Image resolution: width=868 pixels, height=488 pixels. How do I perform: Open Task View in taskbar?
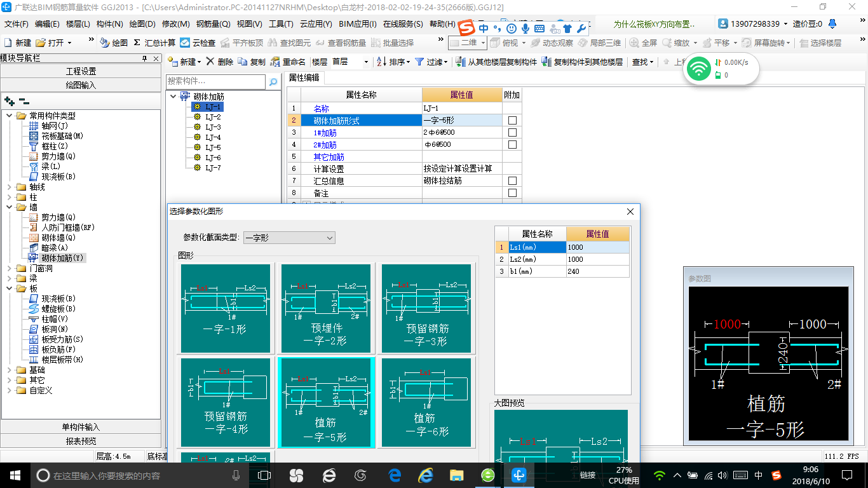[x=264, y=475]
